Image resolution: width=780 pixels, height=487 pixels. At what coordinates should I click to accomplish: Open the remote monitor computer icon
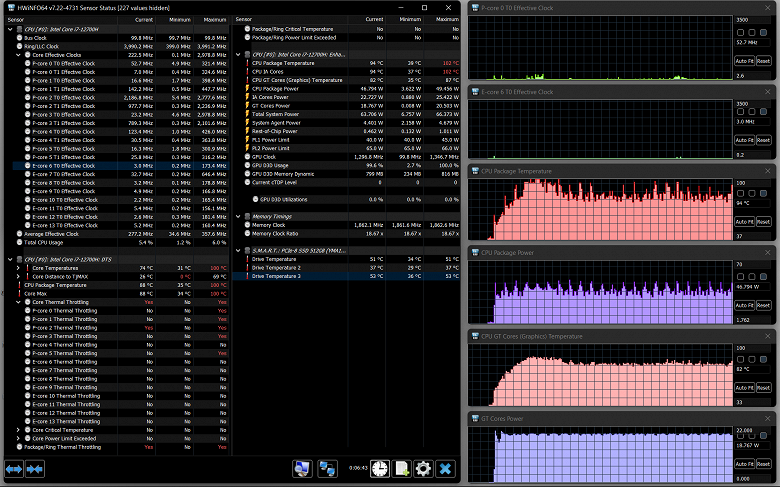point(300,468)
